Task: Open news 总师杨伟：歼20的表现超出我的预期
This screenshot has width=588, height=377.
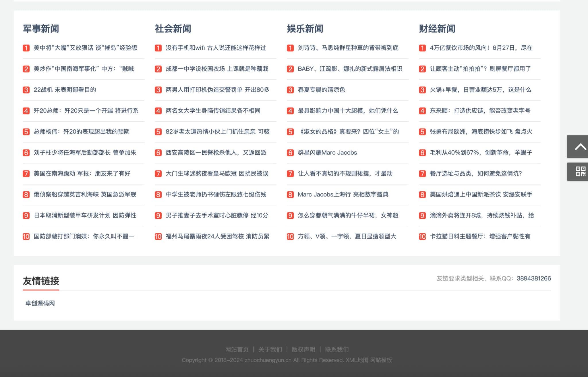Action: 82,132
